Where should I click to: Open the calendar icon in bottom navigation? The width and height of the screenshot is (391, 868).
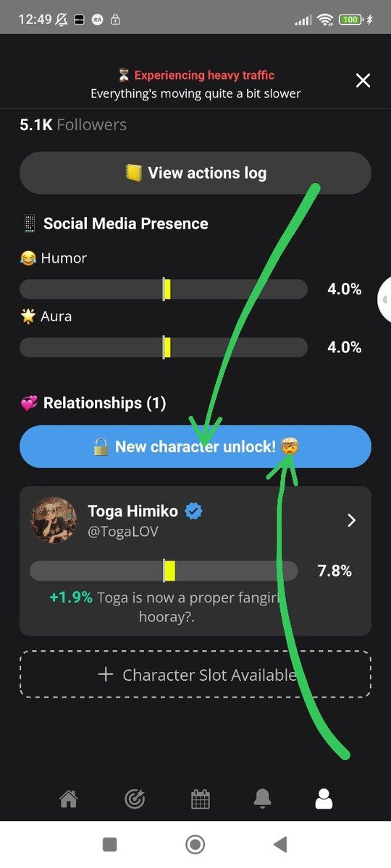[201, 799]
